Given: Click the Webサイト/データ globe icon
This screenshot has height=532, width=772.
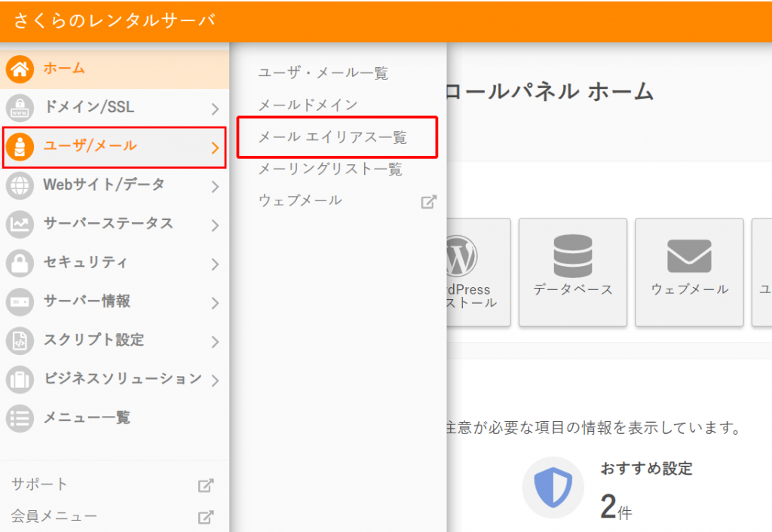Looking at the screenshot, I should pyautogui.click(x=20, y=185).
